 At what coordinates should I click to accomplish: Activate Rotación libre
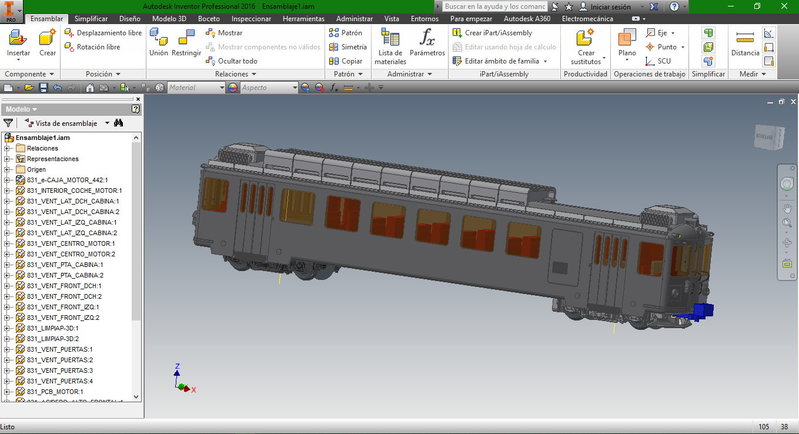[x=92, y=47]
